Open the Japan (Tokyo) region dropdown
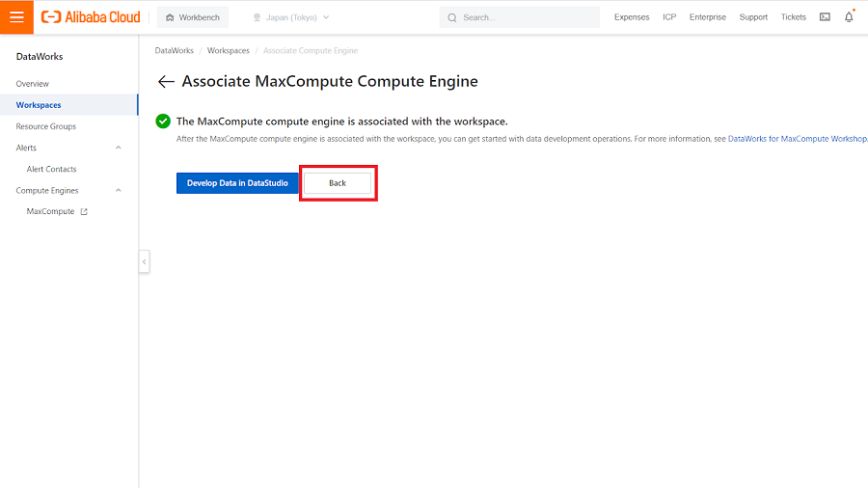Screen dimensions: 868x488 (x=290, y=17)
